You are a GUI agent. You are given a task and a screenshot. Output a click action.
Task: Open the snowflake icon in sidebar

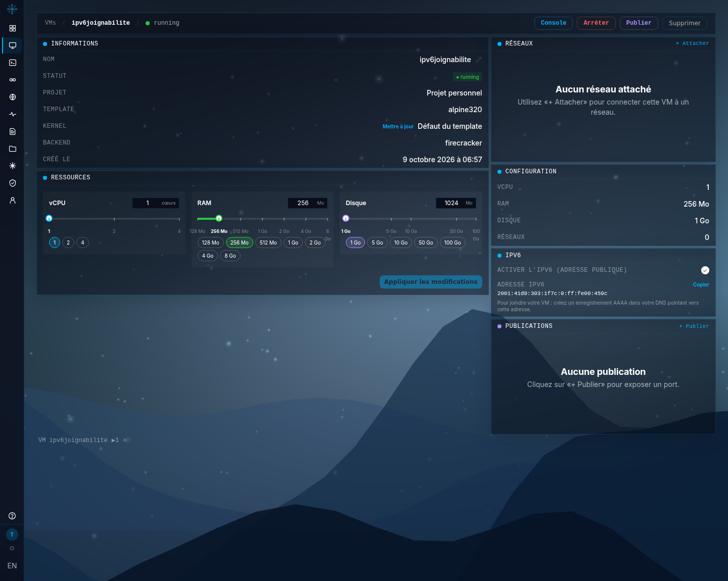(13, 166)
